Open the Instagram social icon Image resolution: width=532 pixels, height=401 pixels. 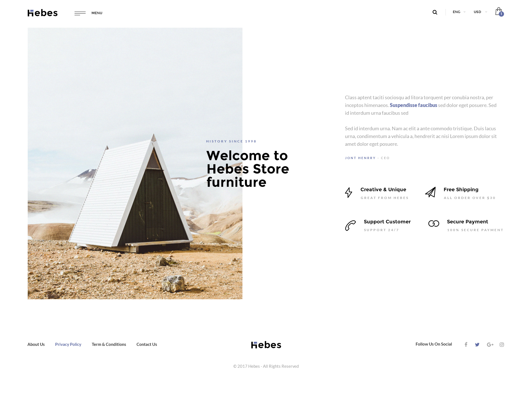tap(502, 345)
